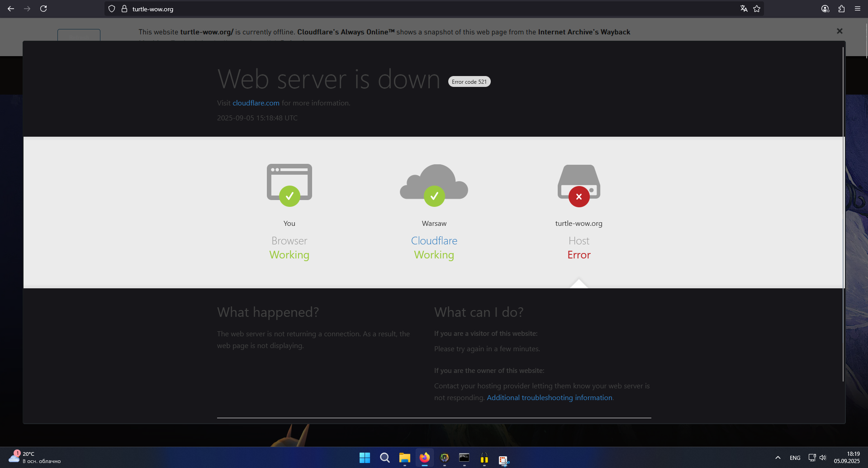Open Windows taskbar Search

point(385,458)
